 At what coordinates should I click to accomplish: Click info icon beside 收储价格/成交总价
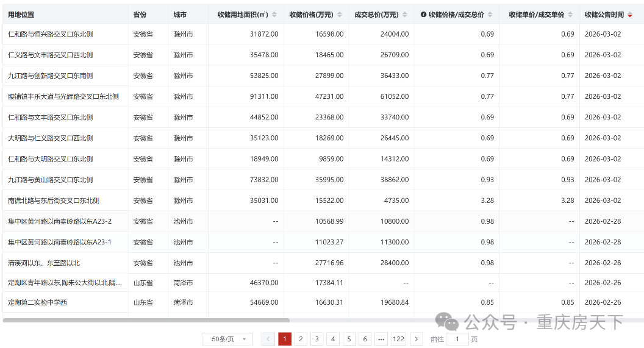pos(424,15)
